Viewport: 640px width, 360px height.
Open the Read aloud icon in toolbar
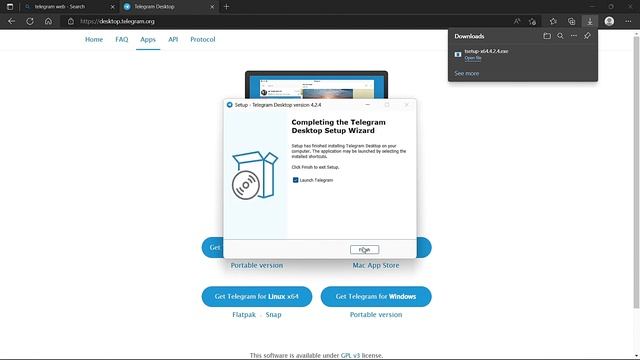(x=517, y=21)
